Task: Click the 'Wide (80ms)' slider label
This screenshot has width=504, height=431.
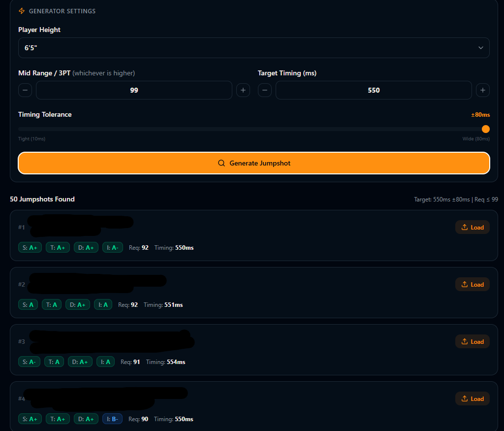Action: click(476, 138)
